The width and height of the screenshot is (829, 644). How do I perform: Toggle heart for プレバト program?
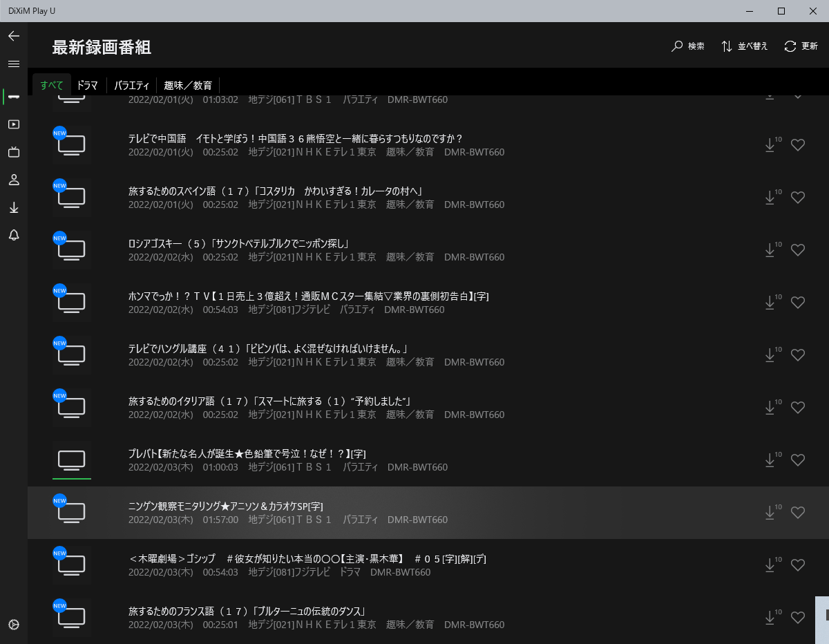[x=798, y=460]
